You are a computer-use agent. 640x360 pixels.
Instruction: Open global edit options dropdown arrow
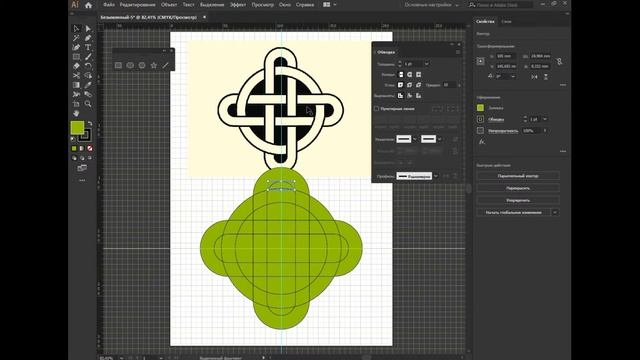[x=555, y=212]
